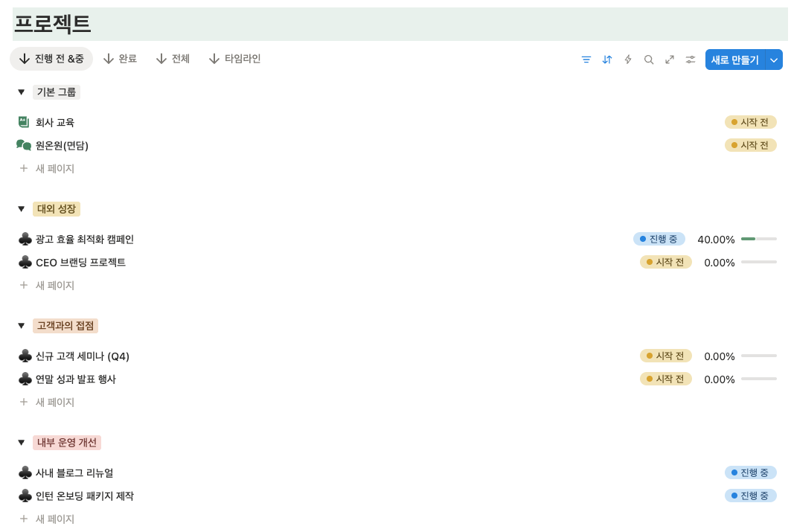
Task: Expand the view using the diagonal arrows icon
Action: pos(669,60)
